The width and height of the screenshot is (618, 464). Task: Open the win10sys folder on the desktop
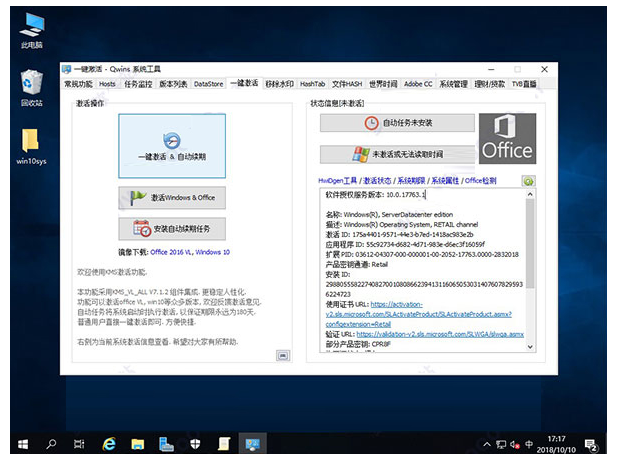click(x=32, y=143)
